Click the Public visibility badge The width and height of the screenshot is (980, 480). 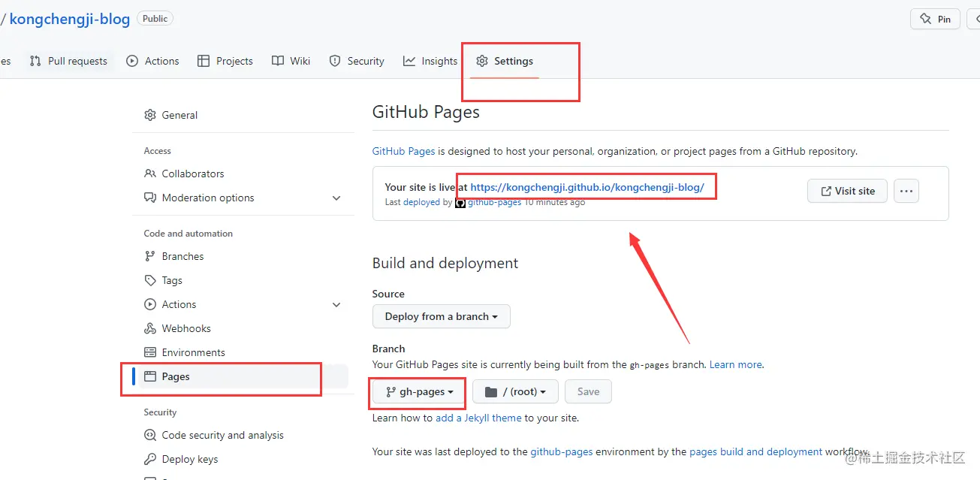pos(155,19)
